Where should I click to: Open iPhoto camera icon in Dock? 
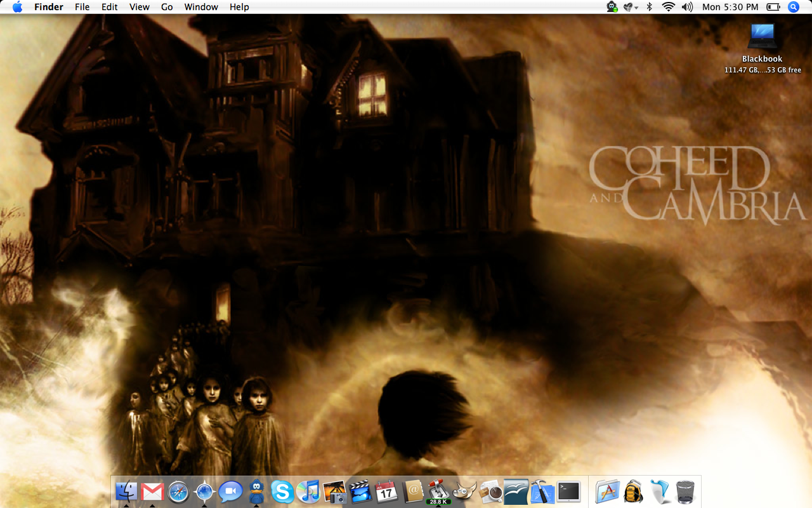tap(334, 491)
